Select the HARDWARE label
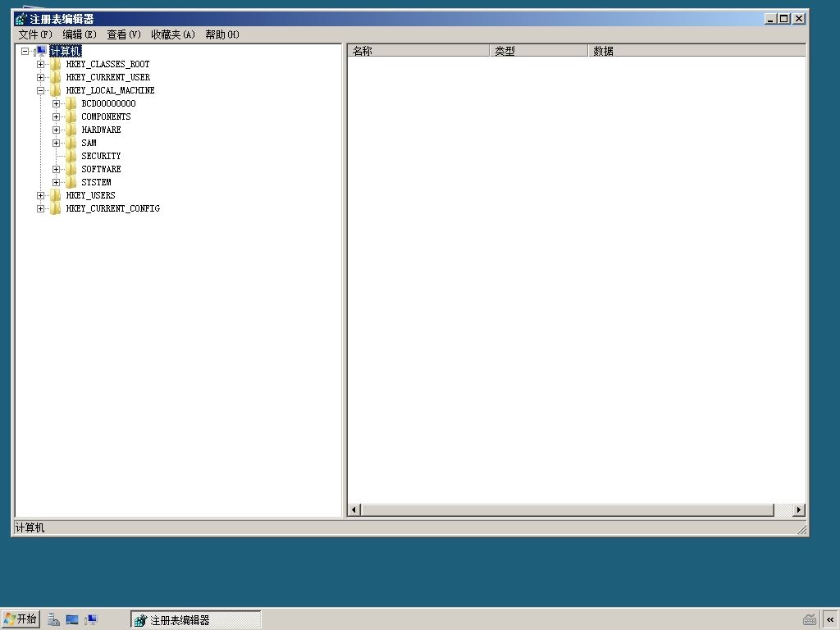The width and height of the screenshot is (840, 630). [x=101, y=130]
